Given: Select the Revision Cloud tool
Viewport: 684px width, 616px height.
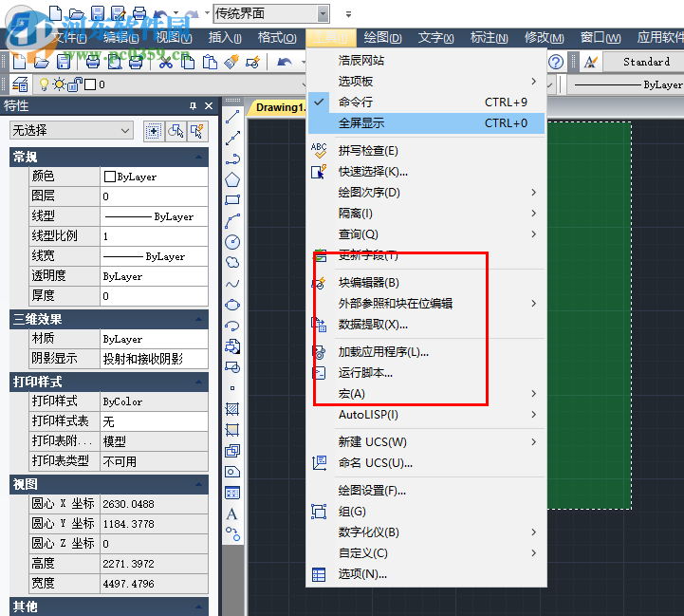Looking at the screenshot, I should [232, 263].
